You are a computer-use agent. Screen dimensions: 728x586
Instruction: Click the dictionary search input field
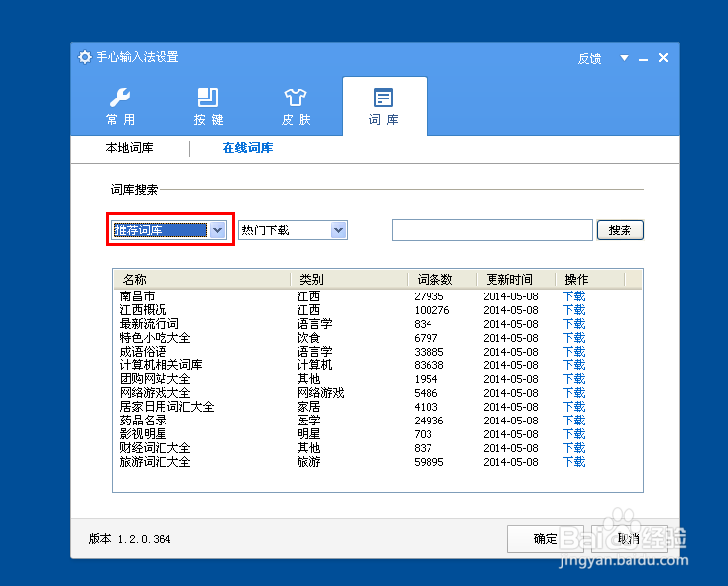[x=493, y=229]
